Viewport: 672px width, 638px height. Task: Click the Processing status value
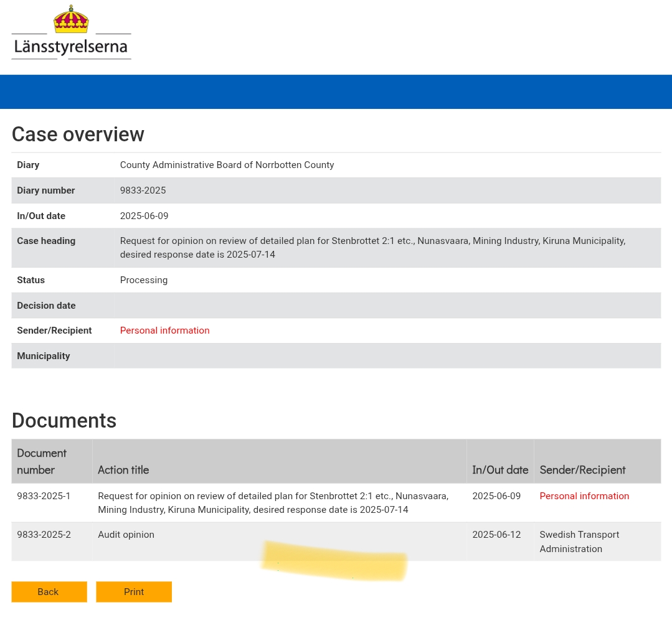(x=143, y=280)
